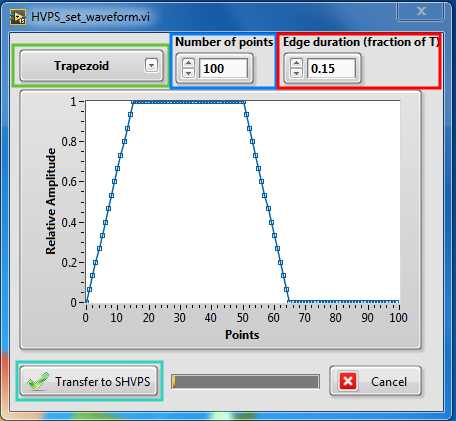456x421 pixels.
Task: Click the Number of points label
Action: pos(224,42)
